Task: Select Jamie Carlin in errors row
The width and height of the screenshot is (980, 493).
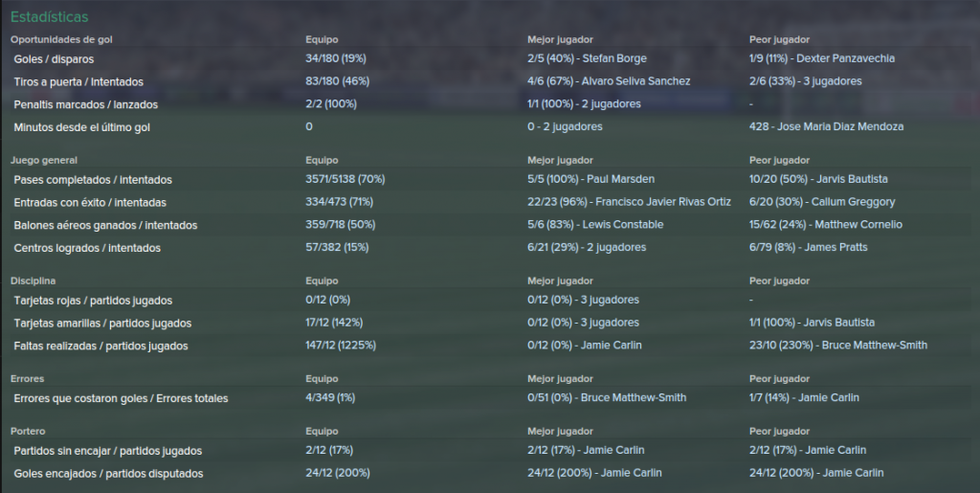Action: click(828, 397)
